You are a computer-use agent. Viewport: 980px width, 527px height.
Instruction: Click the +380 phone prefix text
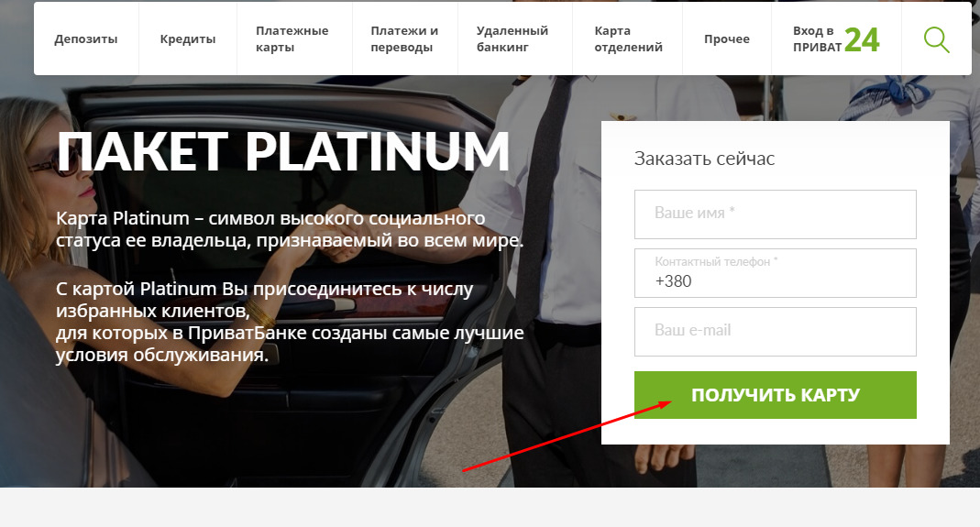[x=673, y=281]
